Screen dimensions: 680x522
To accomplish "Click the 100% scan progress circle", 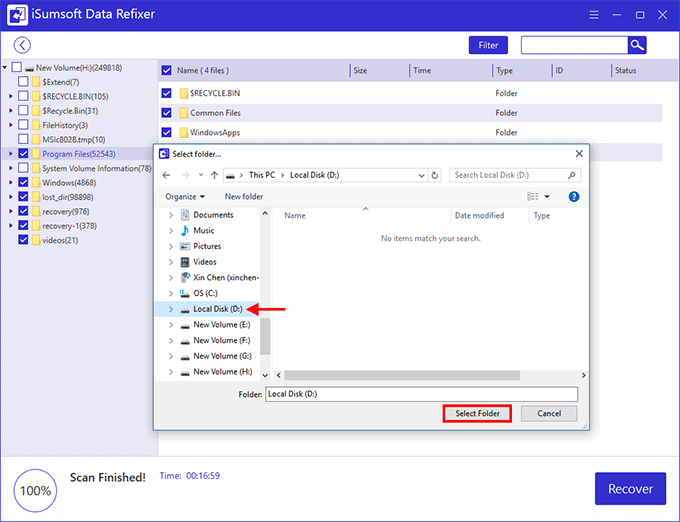I will tap(35, 490).
